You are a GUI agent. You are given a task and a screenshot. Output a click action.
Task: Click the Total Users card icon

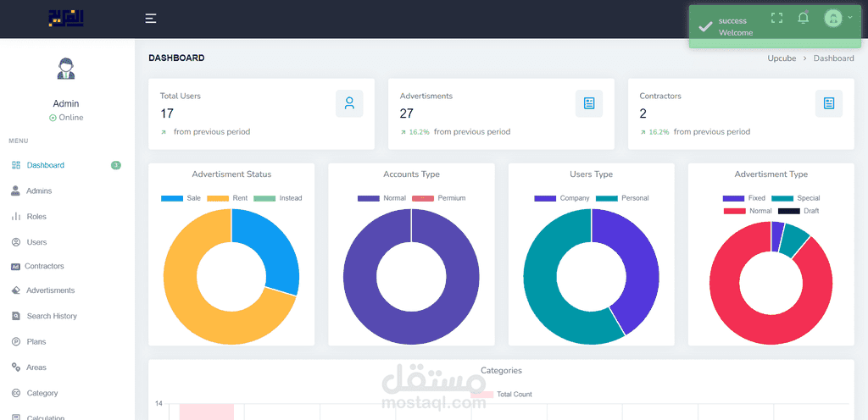[349, 103]
